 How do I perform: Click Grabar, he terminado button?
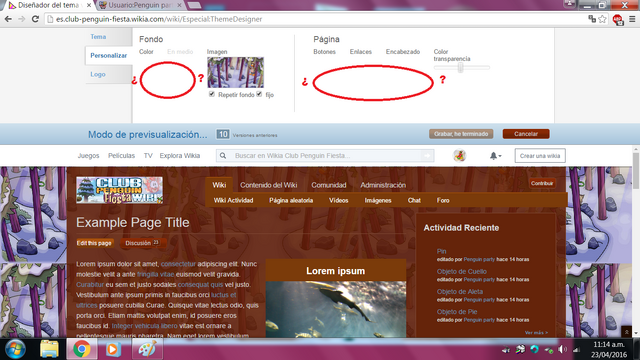[x=461, y=134]
